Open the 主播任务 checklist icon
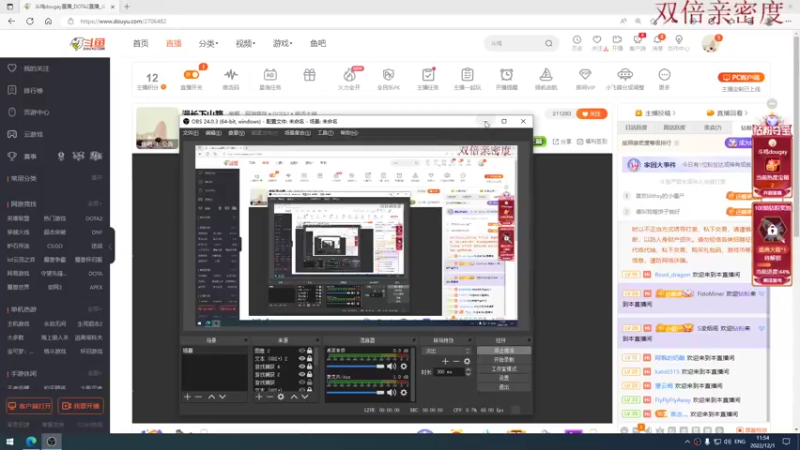 tap(428, 75)
